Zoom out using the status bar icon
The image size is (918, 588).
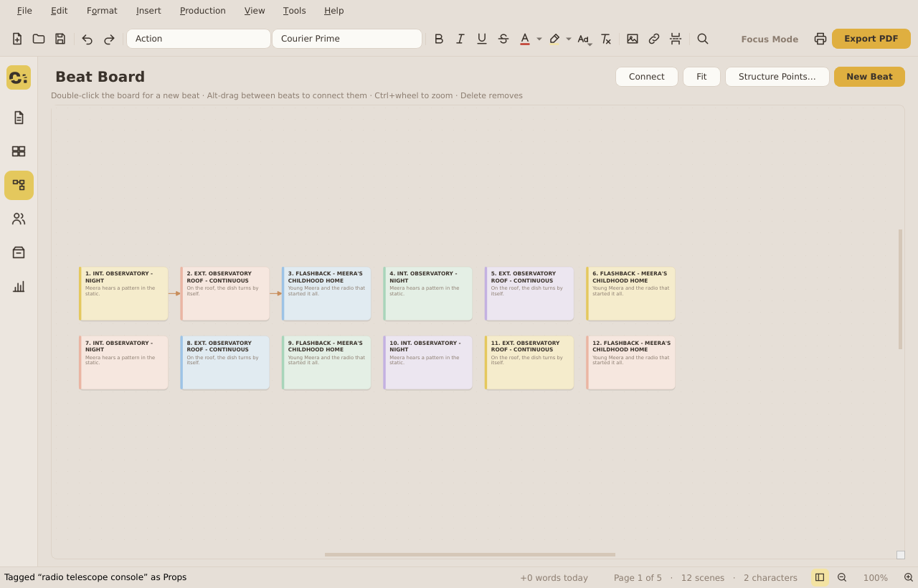coord(842,577)
